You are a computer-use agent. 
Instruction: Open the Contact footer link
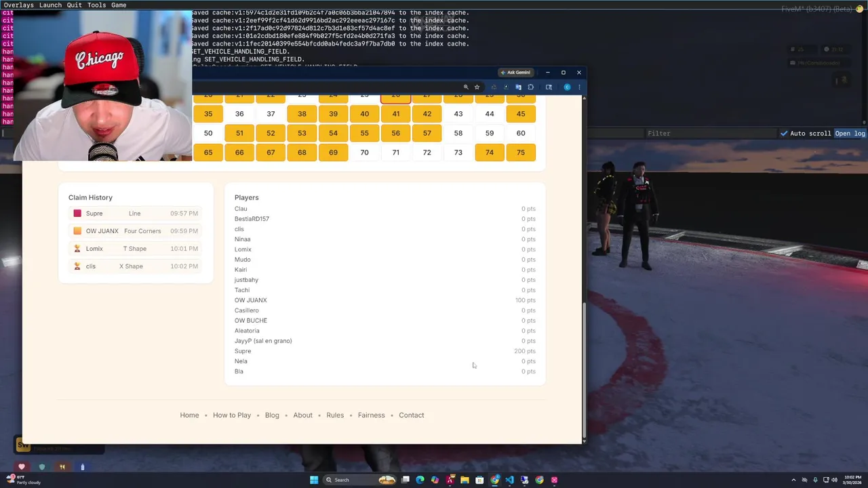coord(412,415)
